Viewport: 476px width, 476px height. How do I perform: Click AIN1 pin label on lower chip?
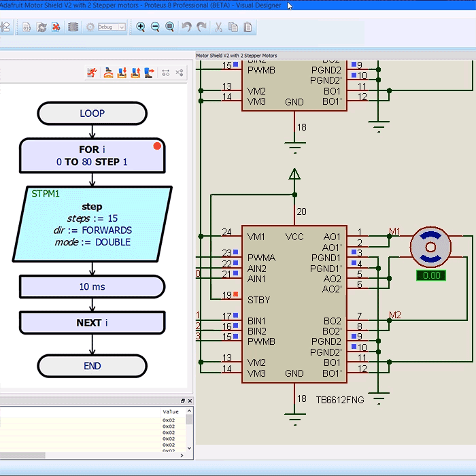(x=256, y=279)
